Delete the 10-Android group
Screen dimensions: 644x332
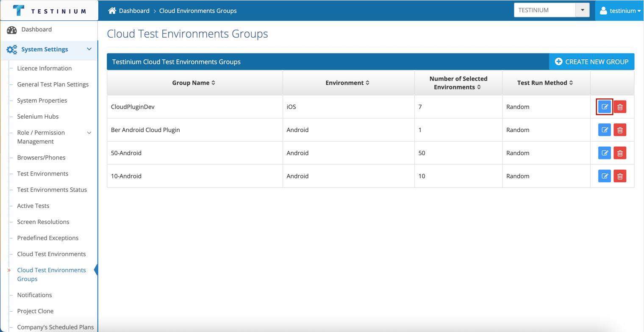click(x=620, y=176)
